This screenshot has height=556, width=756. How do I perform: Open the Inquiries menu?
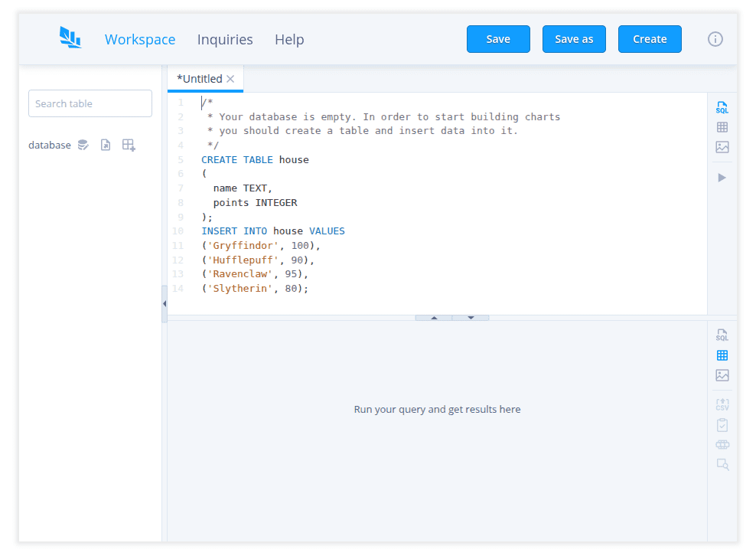(225, 39)
